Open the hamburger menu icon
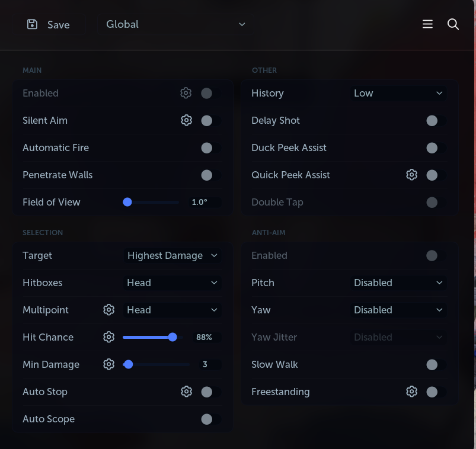476x449 pixels. 427,24
